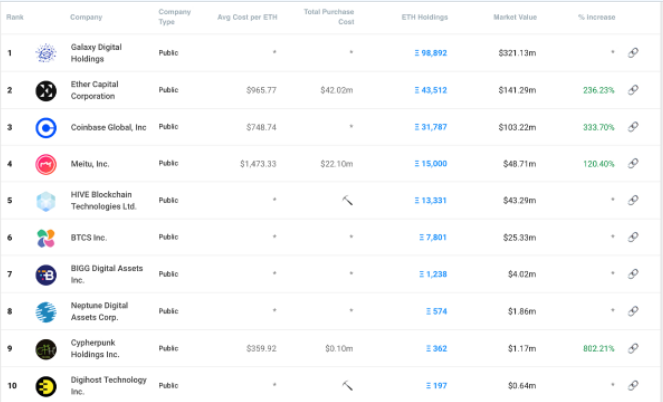Click average cost $965.77

(261, 90)
